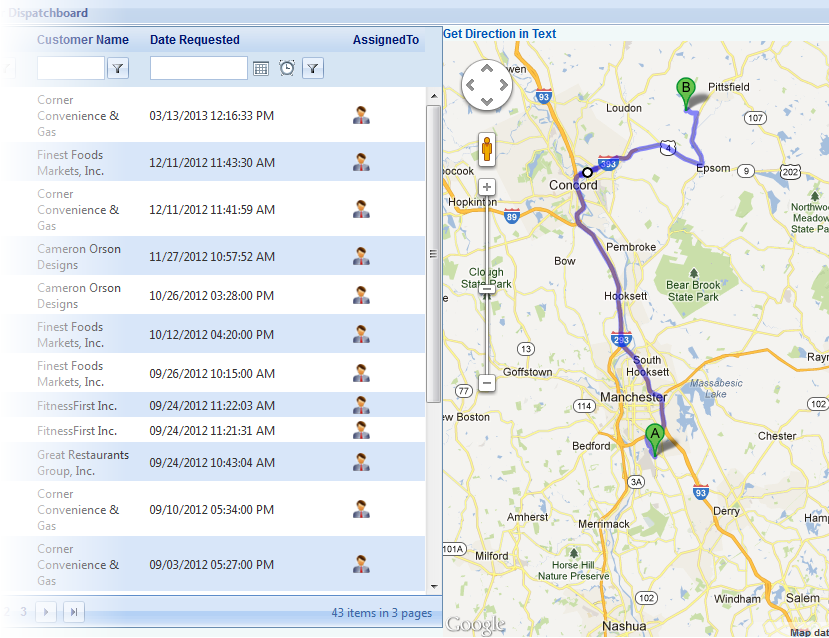Click assigned user icon for 09/24/2012 10:43:04 AM
This screenshot has height=638, width=829.
361,462
